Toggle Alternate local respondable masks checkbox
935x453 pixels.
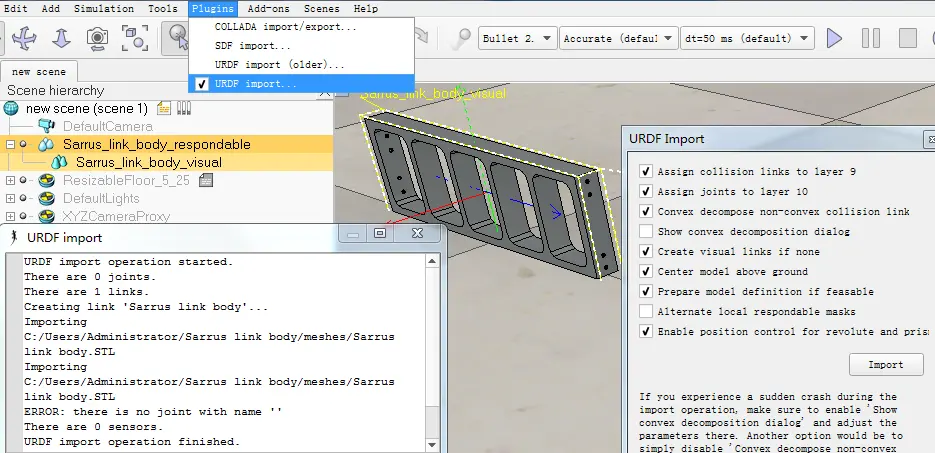(646, 311)
